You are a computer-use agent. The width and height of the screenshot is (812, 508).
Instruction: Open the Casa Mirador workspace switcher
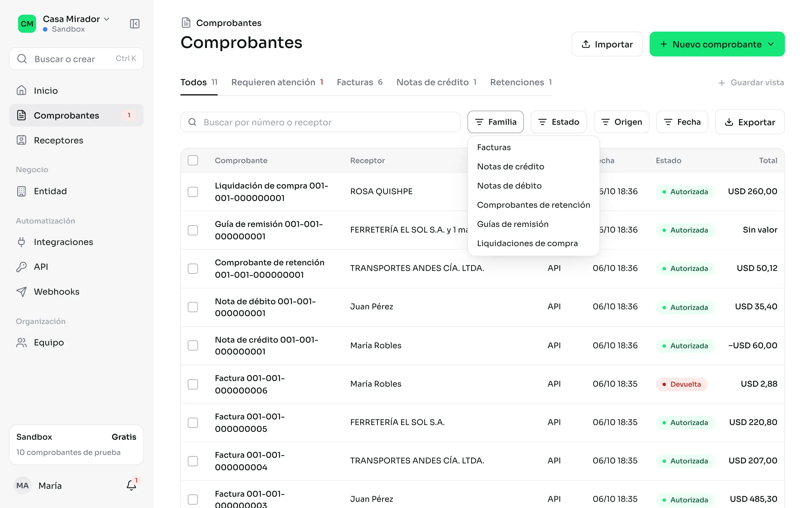[x=76, y=19]
